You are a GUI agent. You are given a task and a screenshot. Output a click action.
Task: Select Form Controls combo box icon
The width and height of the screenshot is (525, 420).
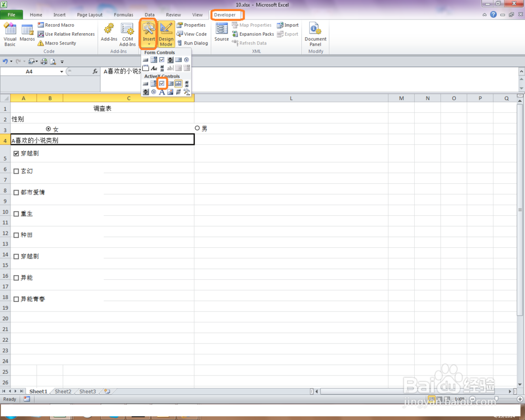pos(154,60)
